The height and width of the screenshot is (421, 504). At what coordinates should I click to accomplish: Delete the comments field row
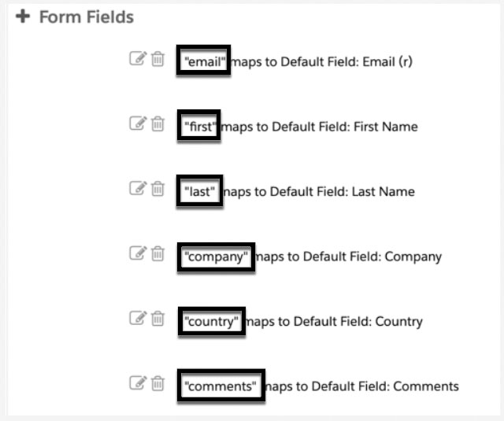[157, 383]
